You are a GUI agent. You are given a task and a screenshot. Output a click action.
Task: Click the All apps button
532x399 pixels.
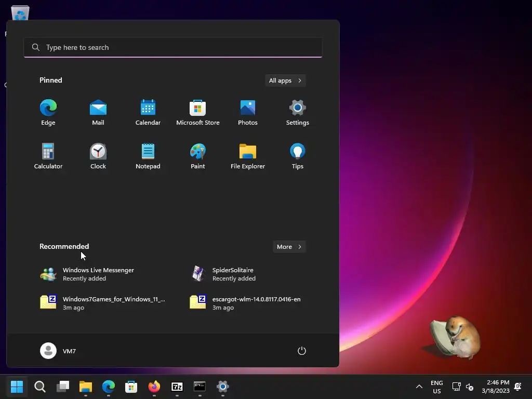pyautogui.click(x=285, y=81)
